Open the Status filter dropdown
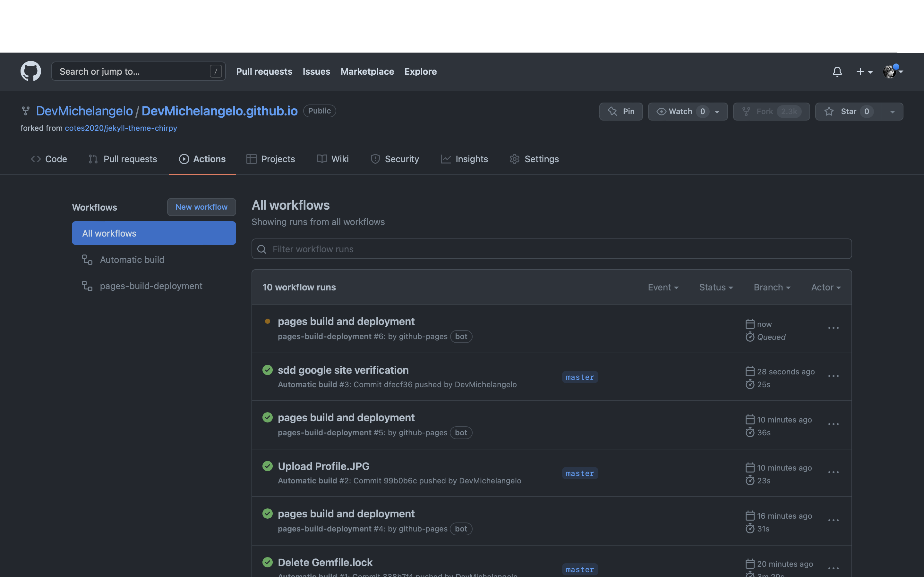 click(716, 287)
